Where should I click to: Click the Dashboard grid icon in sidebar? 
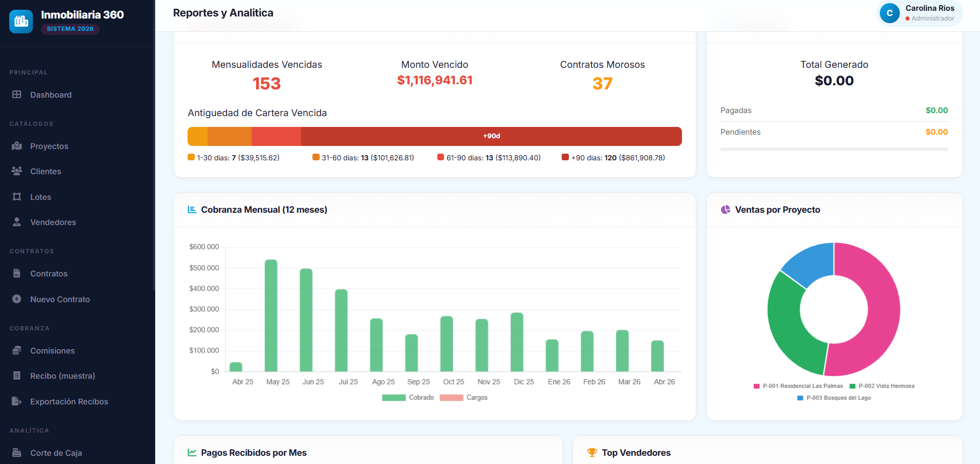pos(17,95)
